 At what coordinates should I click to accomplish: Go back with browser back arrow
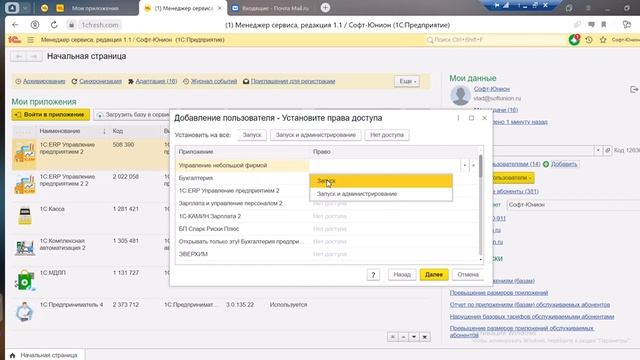point(16,25)
